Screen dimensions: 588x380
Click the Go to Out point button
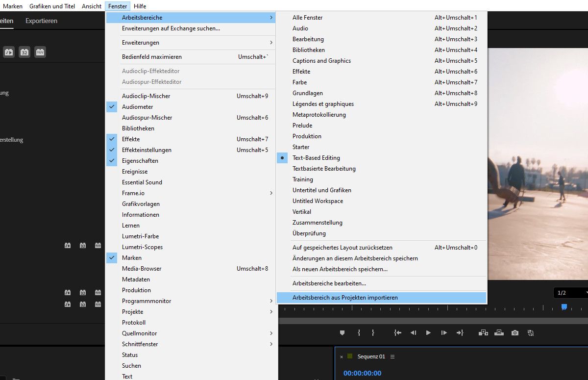460,332
